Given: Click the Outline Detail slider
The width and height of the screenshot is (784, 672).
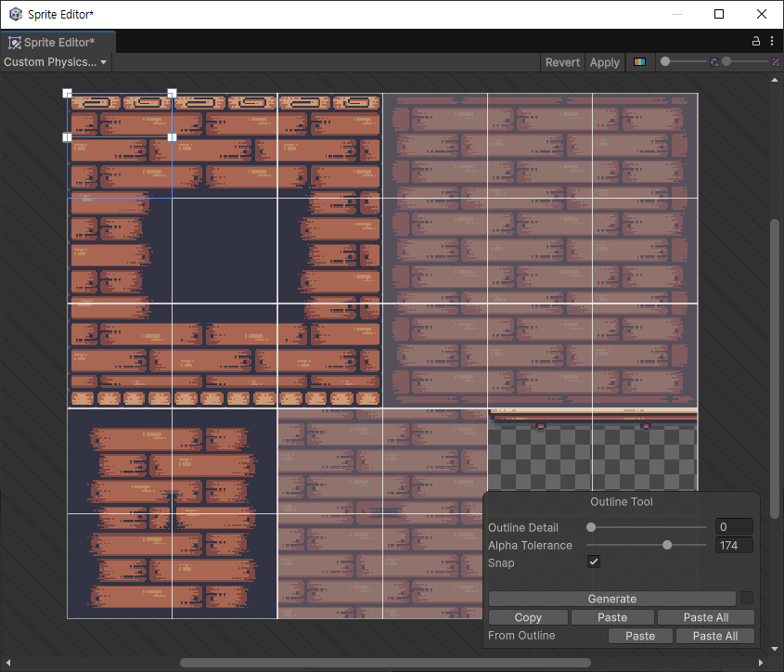Looking at the screenshot, I should (646, 527).
